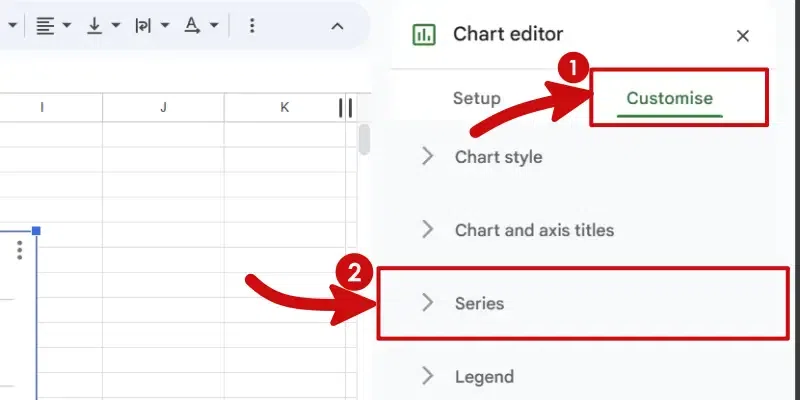Screen dimensions: 800x400
Task: Hide the menus with the up chevron
Action: (x=337, y=25)
